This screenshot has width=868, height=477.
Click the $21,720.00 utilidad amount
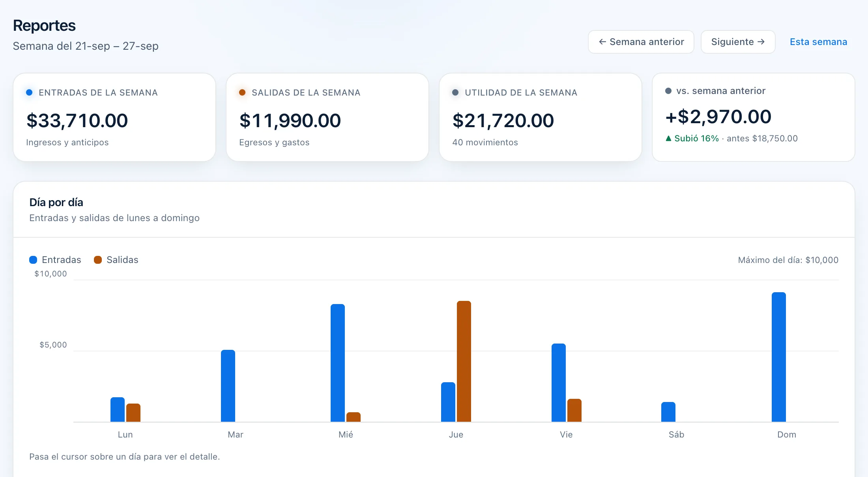503,120
